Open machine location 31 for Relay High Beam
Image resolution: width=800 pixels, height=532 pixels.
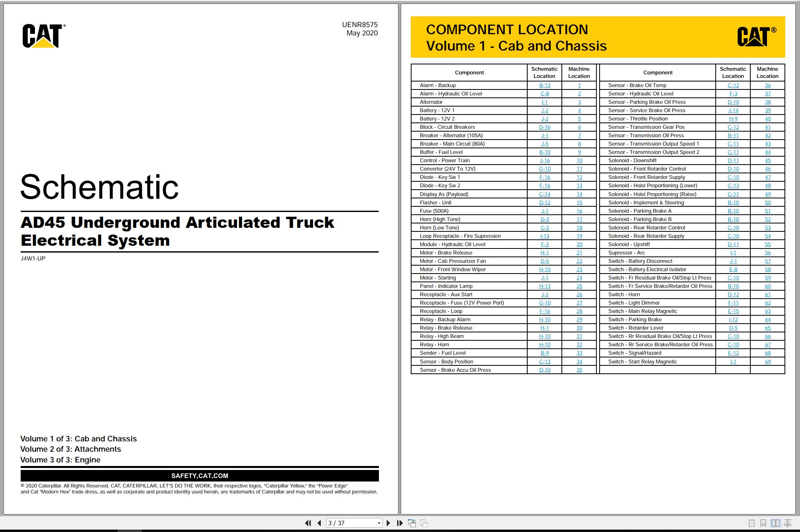tap(579, 336)
